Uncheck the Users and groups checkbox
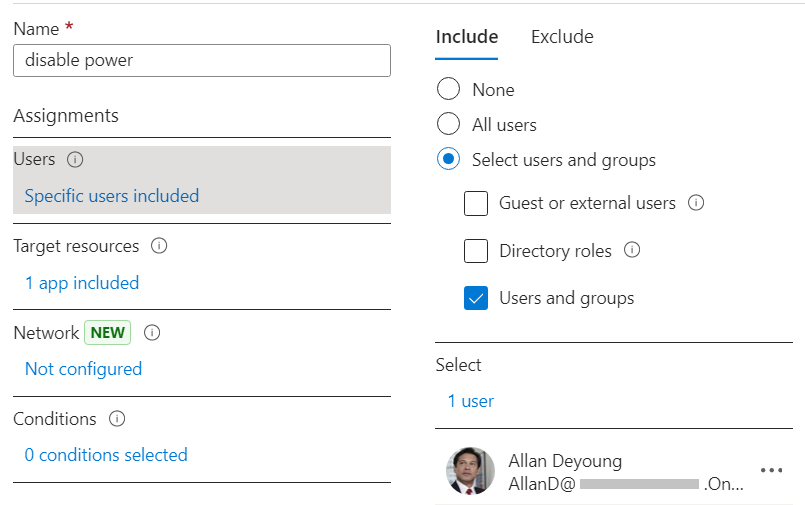The image size is (805, 505). (476, 298)
